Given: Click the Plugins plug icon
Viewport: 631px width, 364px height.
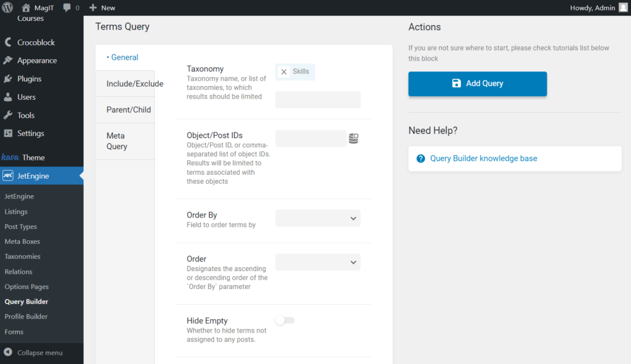Looking at the screenshot, I should 7,79.
